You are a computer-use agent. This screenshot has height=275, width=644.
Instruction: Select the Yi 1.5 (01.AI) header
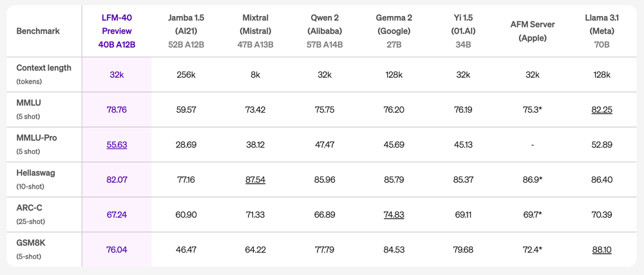coord(463,31)
